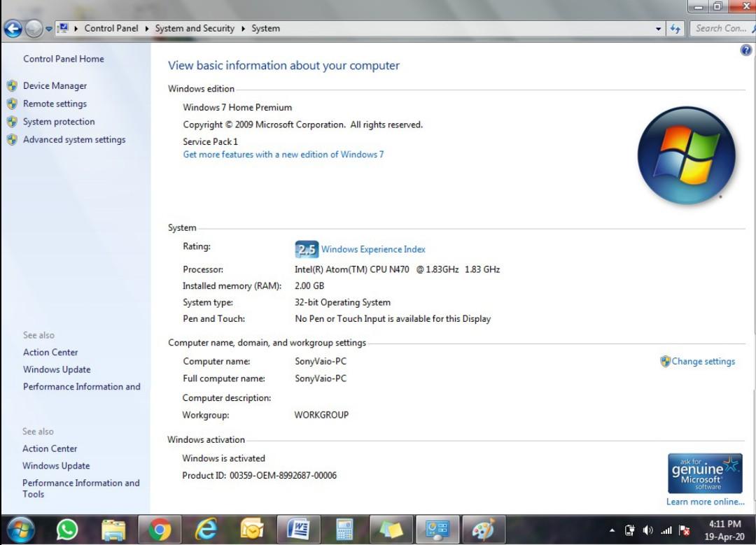Image resolution: width=756 pixels, height=545 pixels.
Task: Open Advanced system settings
Action: coord(74,140)
